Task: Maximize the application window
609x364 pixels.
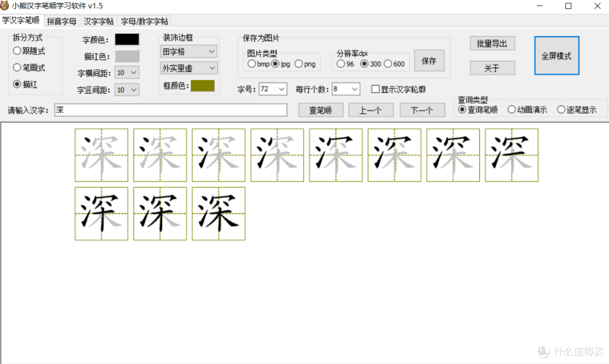Action: 568,6
